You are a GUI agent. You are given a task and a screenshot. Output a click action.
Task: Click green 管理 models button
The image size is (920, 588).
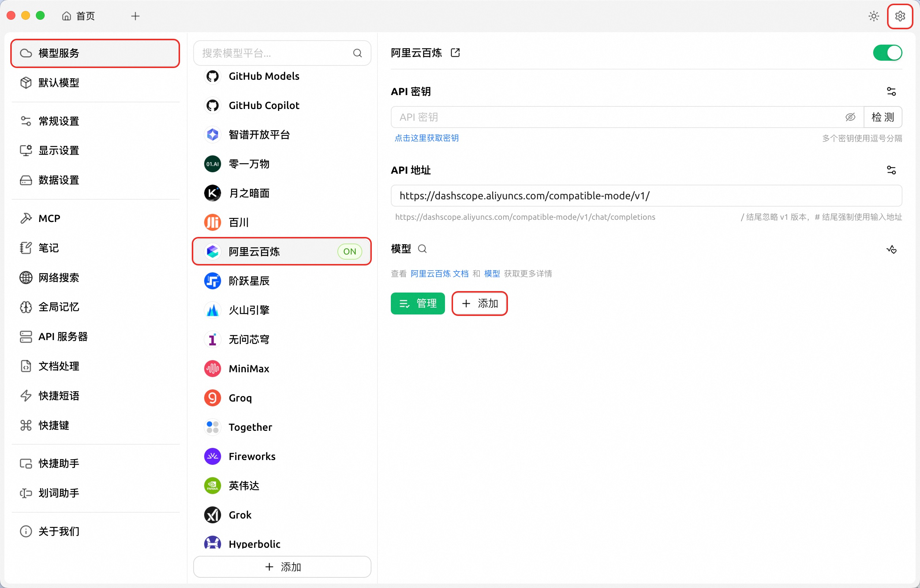(418, 304)
